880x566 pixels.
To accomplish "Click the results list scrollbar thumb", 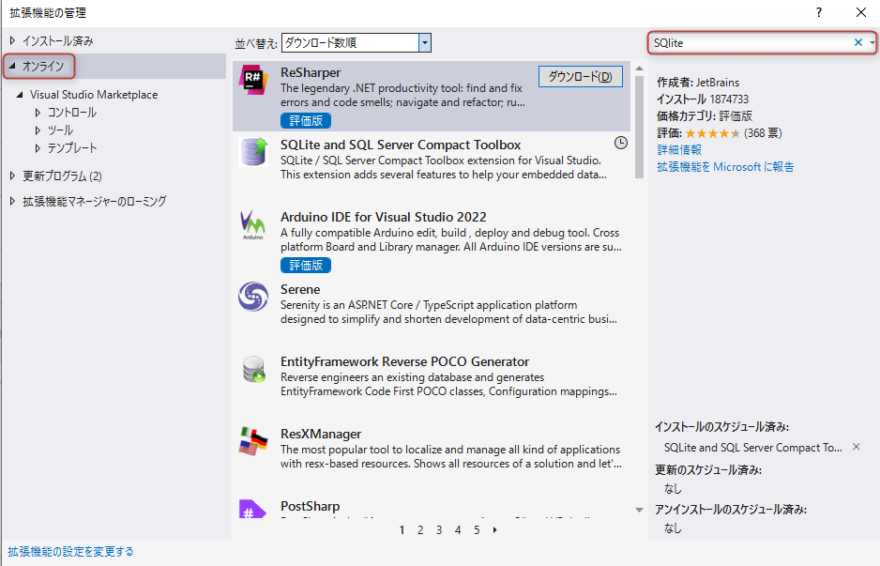I will coord(639,127).
